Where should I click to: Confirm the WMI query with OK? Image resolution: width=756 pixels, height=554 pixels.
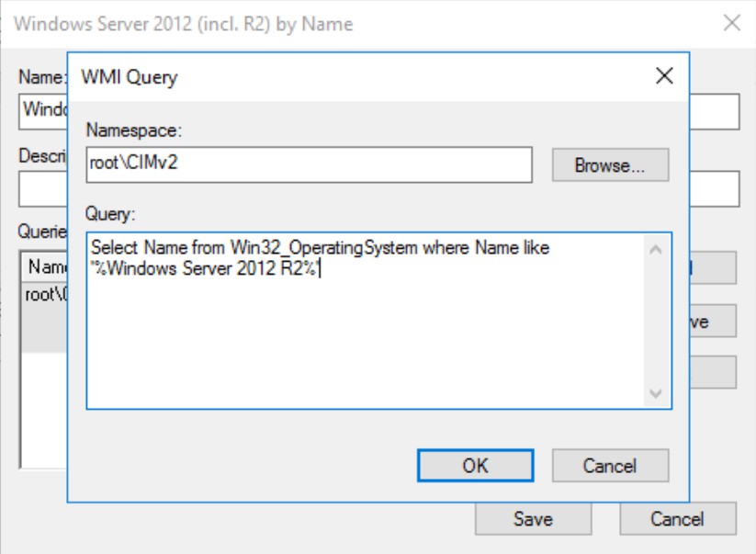pyautogui.click(x=475, y=466)
